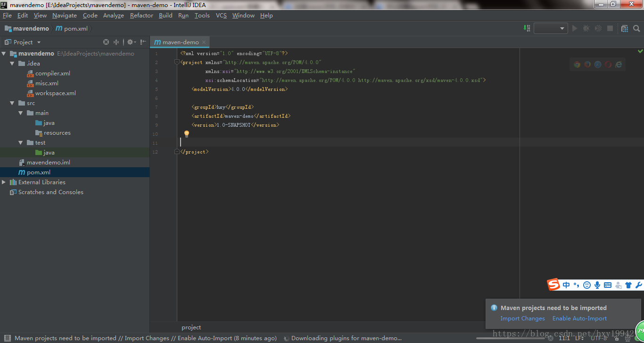Collapse the main folder
The image size is (644, 343).
point(21,113)
